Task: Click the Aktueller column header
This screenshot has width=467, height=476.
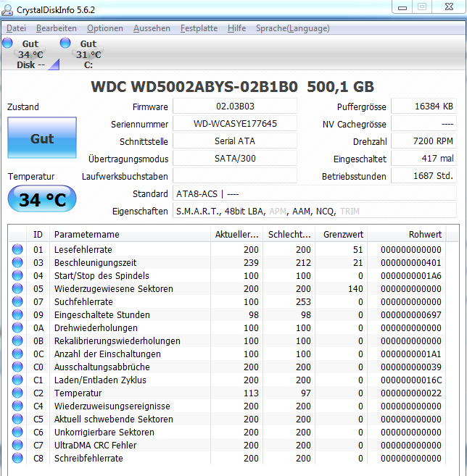Action: click(236, 234)
